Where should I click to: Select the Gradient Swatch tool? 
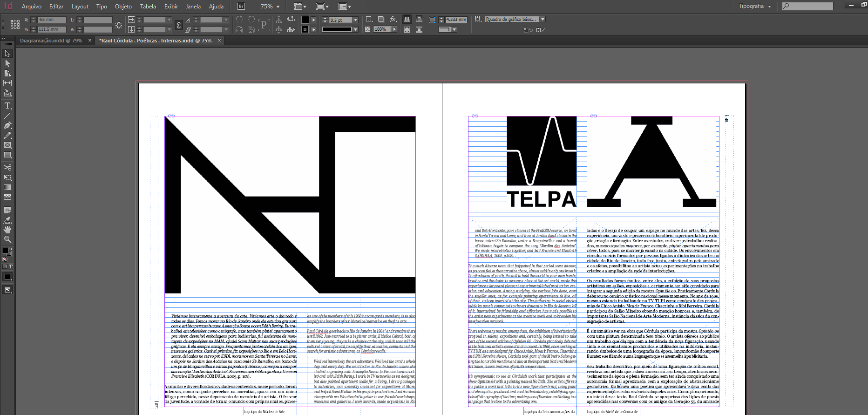pyautogui.click(x=7, y=187)
